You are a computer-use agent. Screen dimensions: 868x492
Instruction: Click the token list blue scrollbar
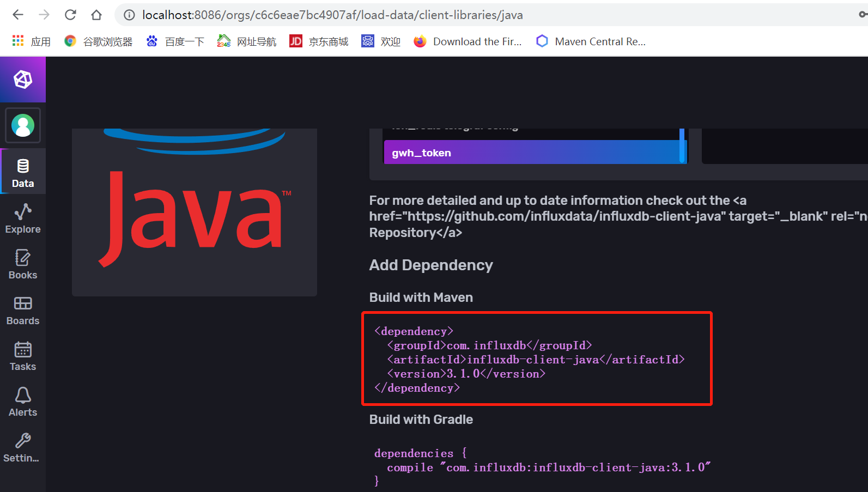[x=682, y=145]
